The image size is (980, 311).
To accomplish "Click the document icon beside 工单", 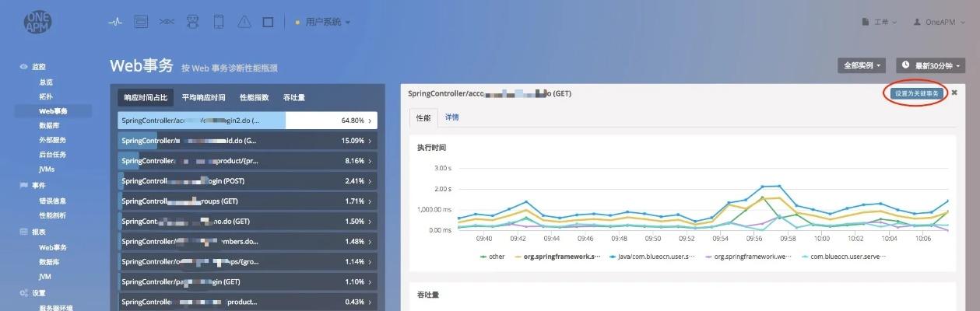I will pos(866,22).
